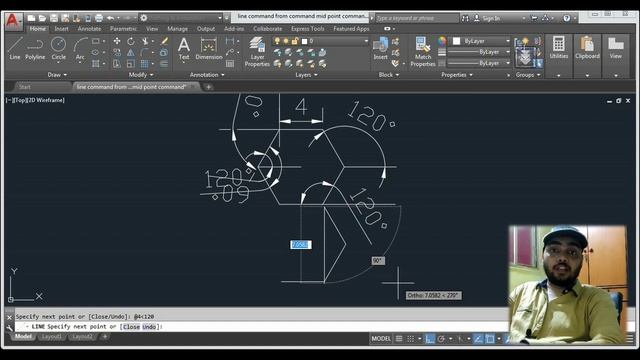
Task: Expand the Block panel
Action: pos(389,75)
